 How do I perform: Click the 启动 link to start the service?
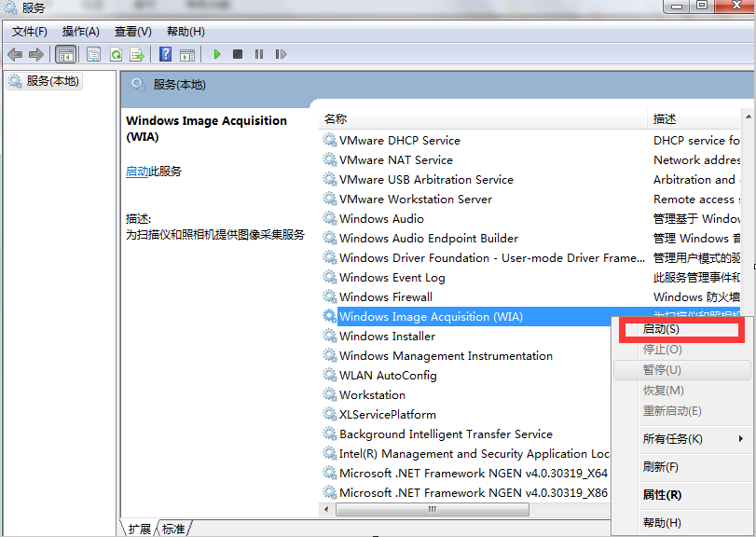point(136,172)
